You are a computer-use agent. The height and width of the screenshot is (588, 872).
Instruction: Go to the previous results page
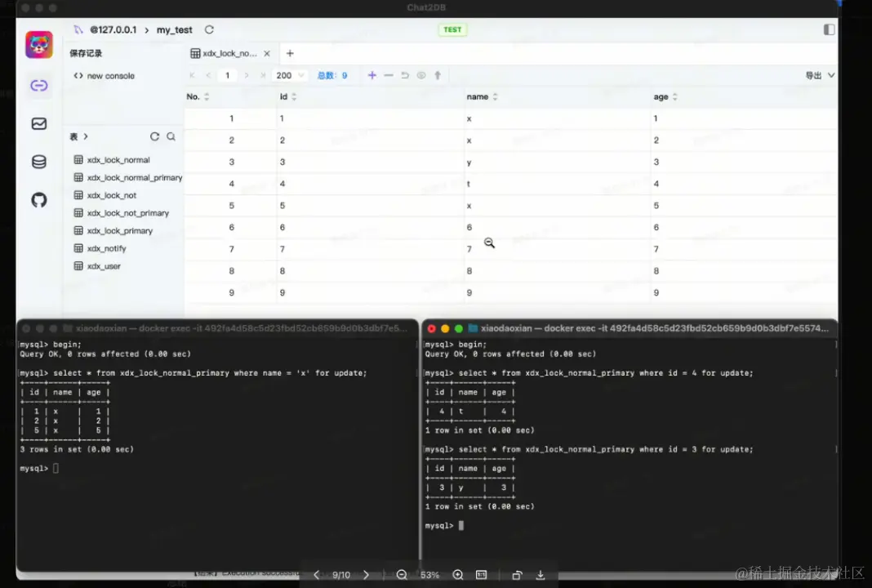click(208, 75)
